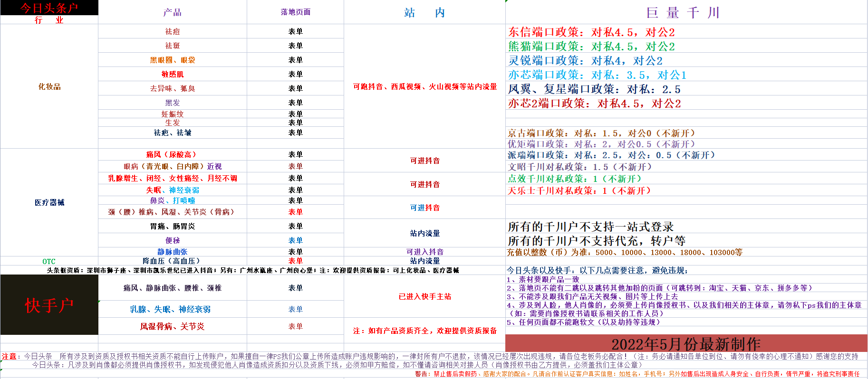Viewport: 868px width, 379px height.
Task: Select the 头条框资质 row text
Action: click(x=253, y=270)
